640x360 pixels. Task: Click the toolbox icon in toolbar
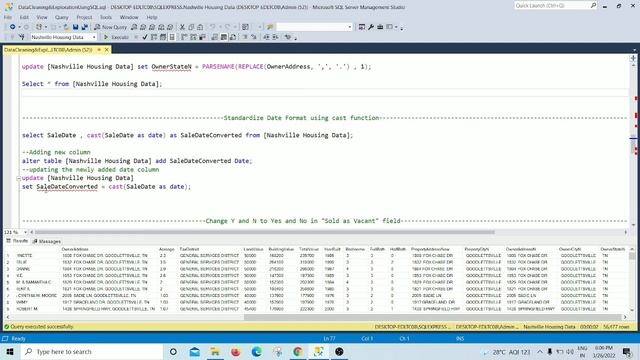(380, 27)
